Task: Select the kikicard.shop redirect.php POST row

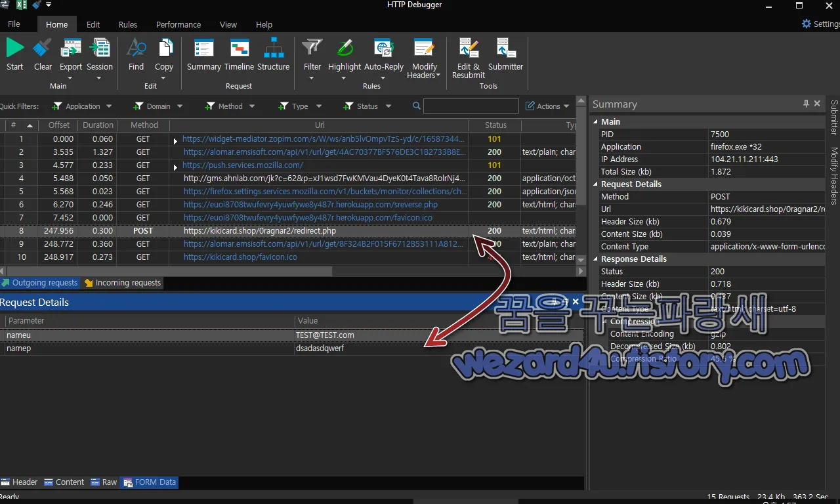Action: [x=288, y=231]
